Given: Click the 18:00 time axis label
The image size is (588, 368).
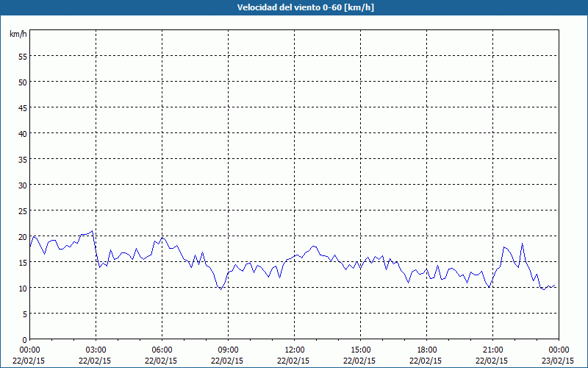Looking at the screenshot, I should 427,350.
